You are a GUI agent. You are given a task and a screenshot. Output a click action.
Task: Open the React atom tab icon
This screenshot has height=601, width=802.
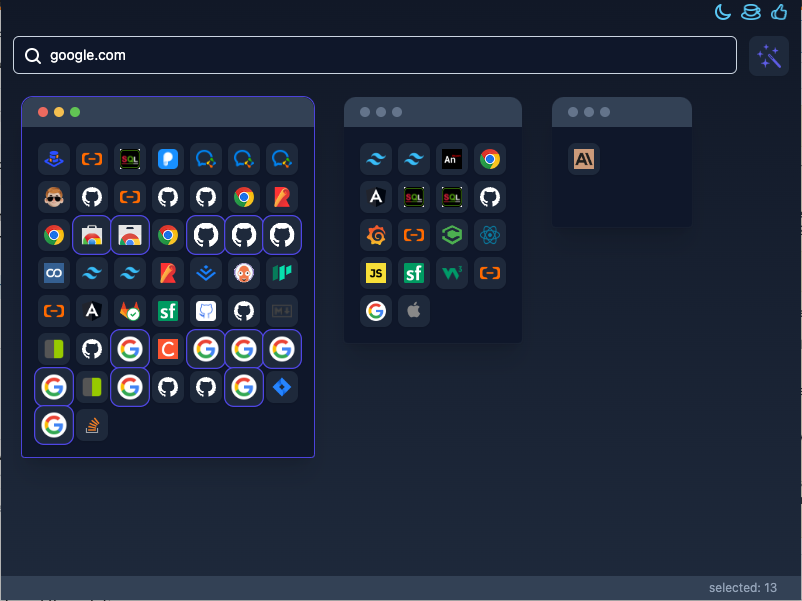point(490,235)
